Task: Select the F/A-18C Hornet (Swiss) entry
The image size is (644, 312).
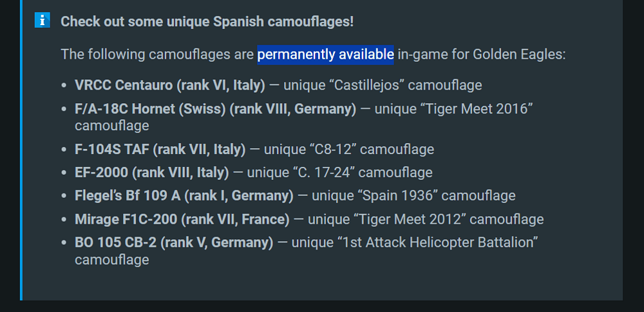Action: (151, 108)
